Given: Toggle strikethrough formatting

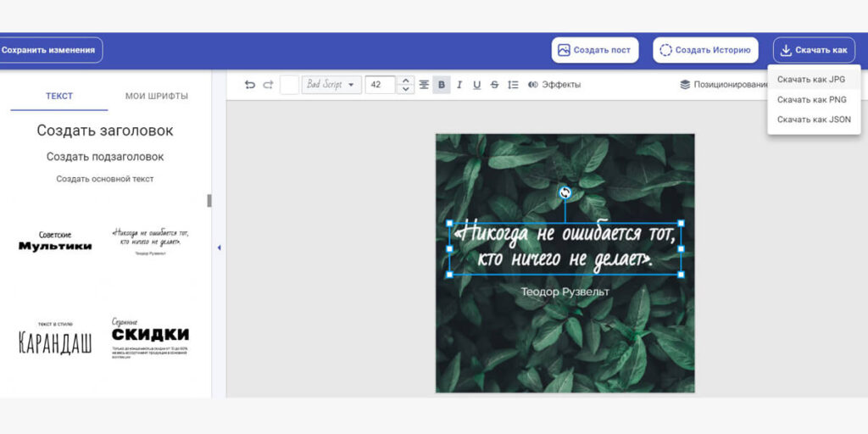Looking at the screenshot, I should (494, 85).
